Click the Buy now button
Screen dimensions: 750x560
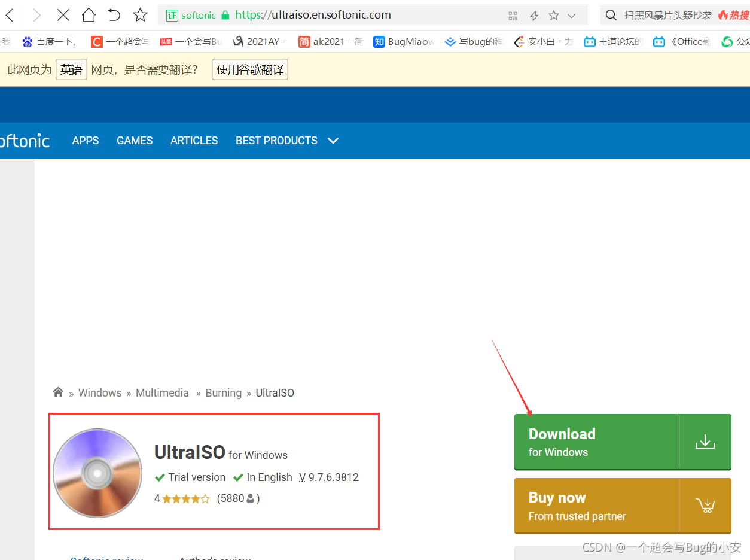point(623,506)
